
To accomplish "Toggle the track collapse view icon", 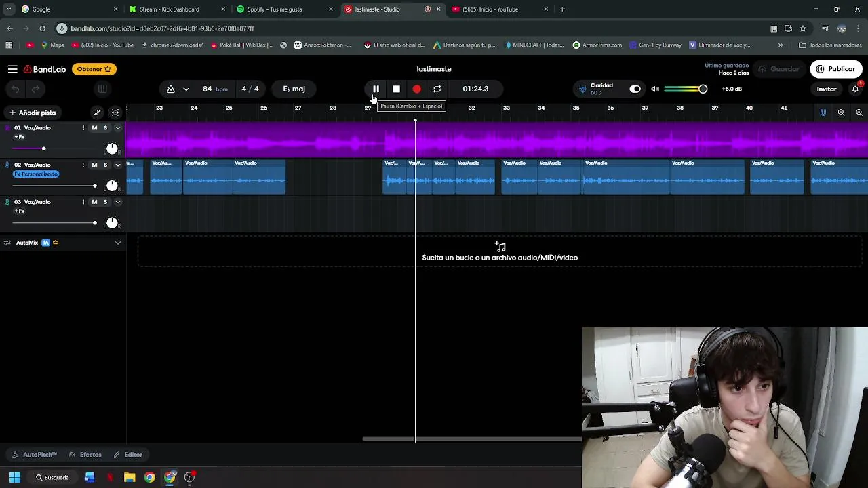I will [115, 113].
